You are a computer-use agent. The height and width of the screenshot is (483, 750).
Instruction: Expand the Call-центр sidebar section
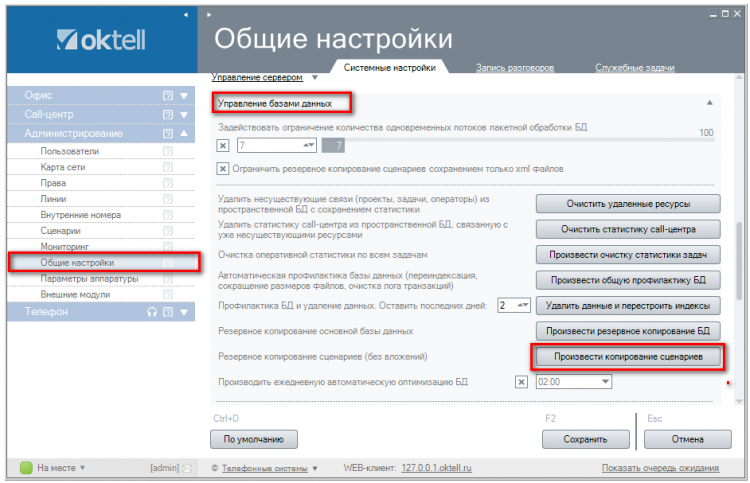183,114
